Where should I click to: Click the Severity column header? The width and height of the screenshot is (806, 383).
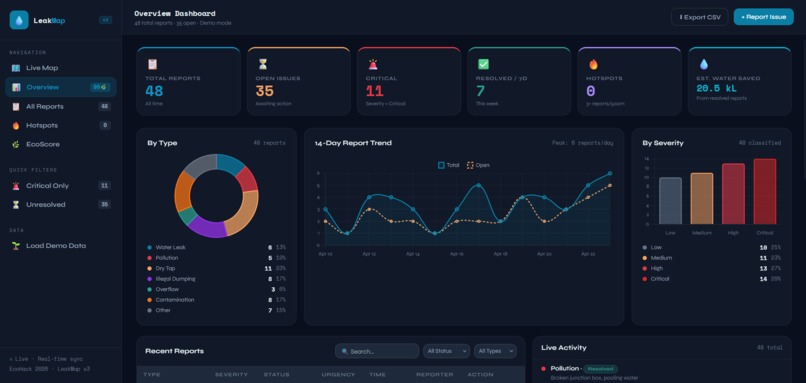(231, 375)
